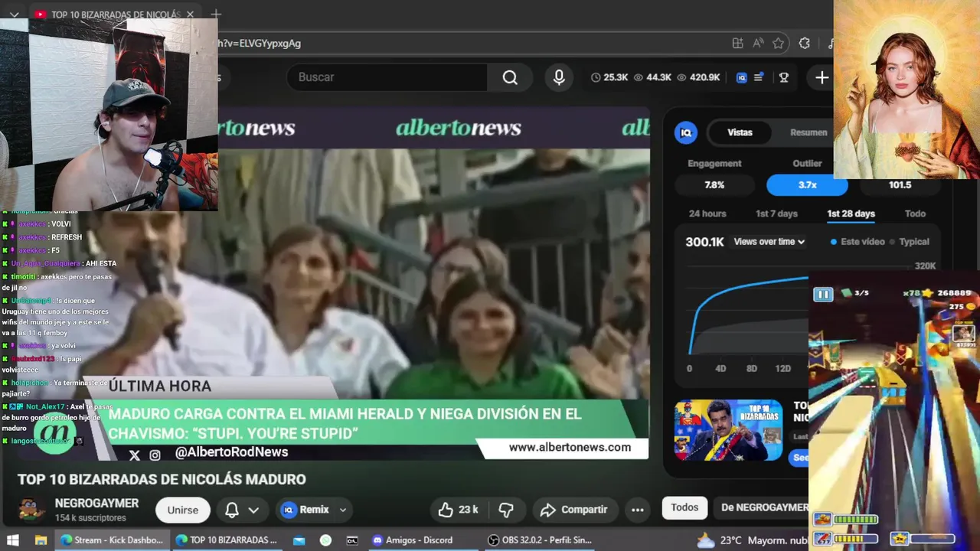980x551 pixels.
Task: Click the 25.3K clock stat icon
Action: click(x=596, y=77)
